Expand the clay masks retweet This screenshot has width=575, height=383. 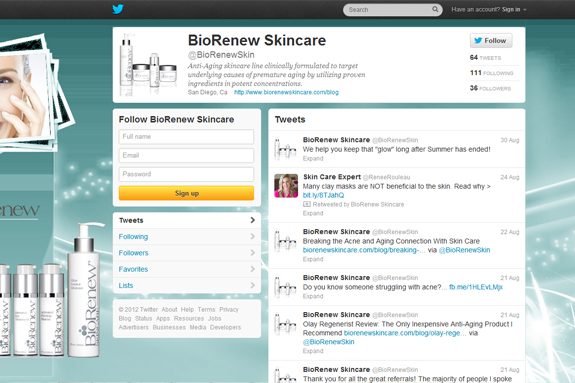click(313, 213)
